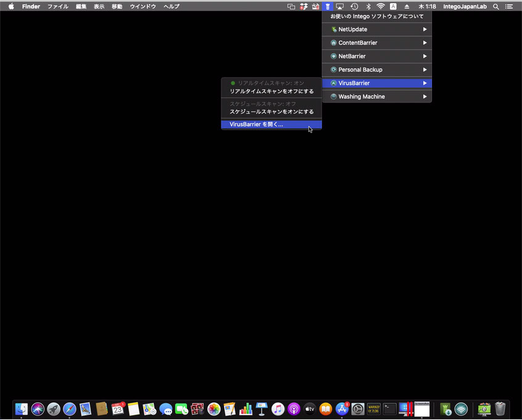
Task: Expand the ContentBarrier submenu
Action: click(x=377, y=43)
